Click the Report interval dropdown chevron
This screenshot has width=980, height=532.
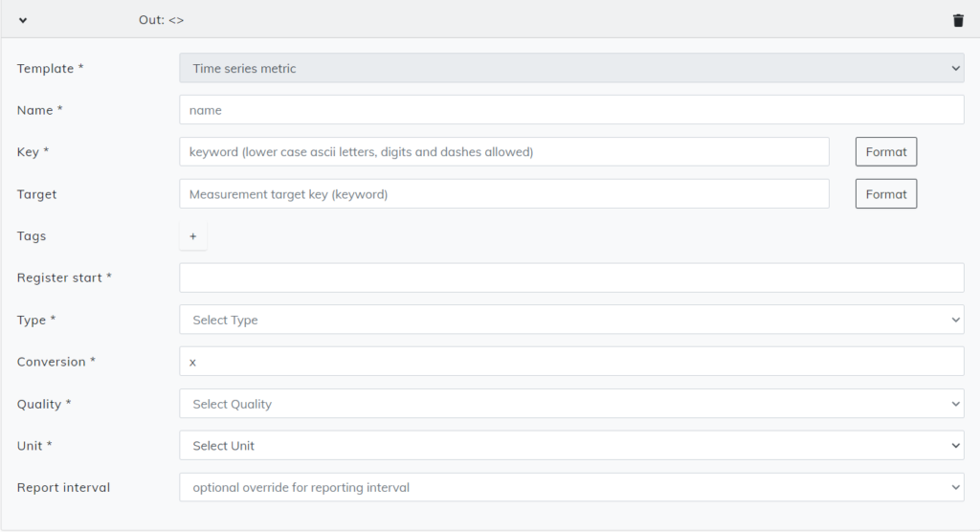(x=955, y=488)
